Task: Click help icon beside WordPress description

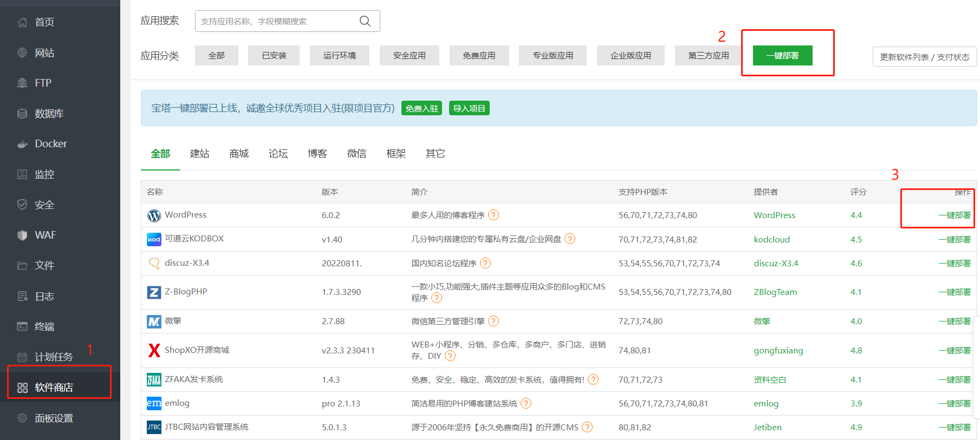Action: coord(493,215)
